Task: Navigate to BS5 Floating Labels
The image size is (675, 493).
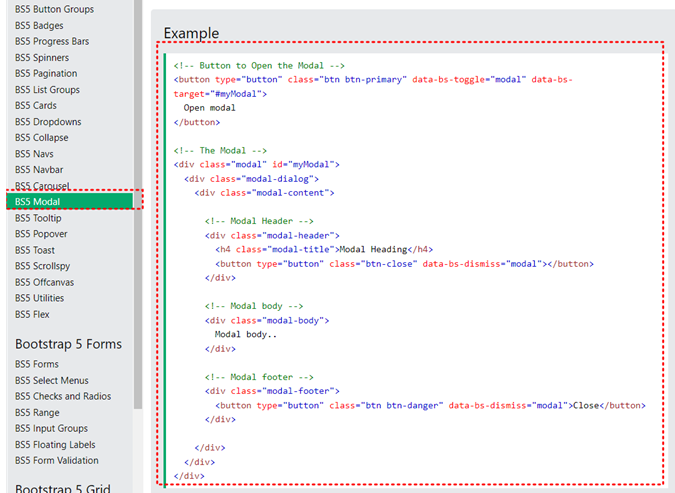Action: point(55,445)
